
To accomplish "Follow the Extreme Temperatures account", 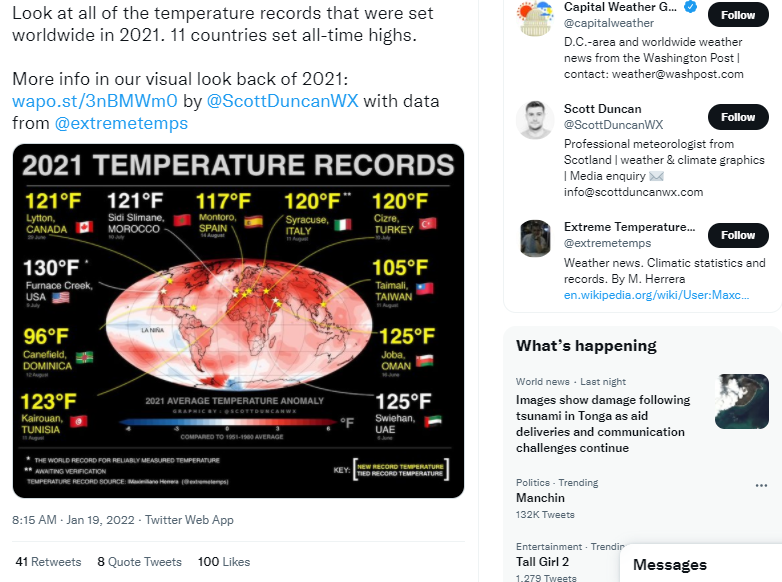I will click(738, 235).
